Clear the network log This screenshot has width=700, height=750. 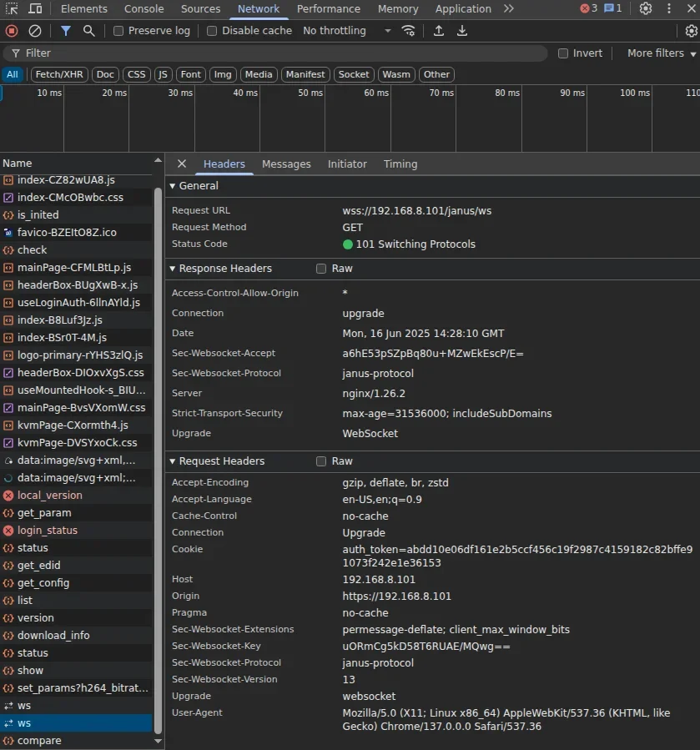pyautogui.click(x=35, y=31)
